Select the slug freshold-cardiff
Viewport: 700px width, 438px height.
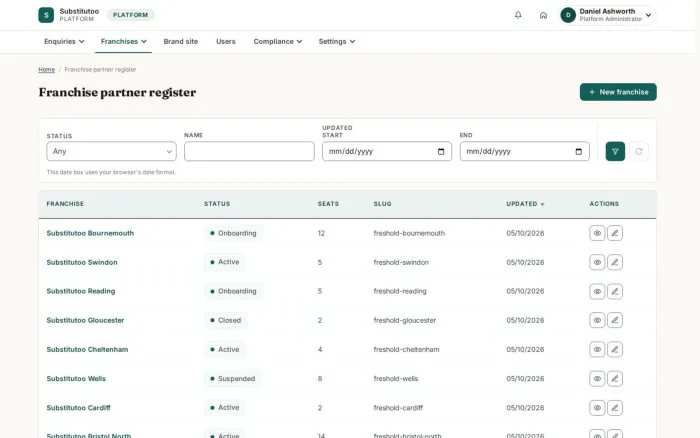click(398, 408)
